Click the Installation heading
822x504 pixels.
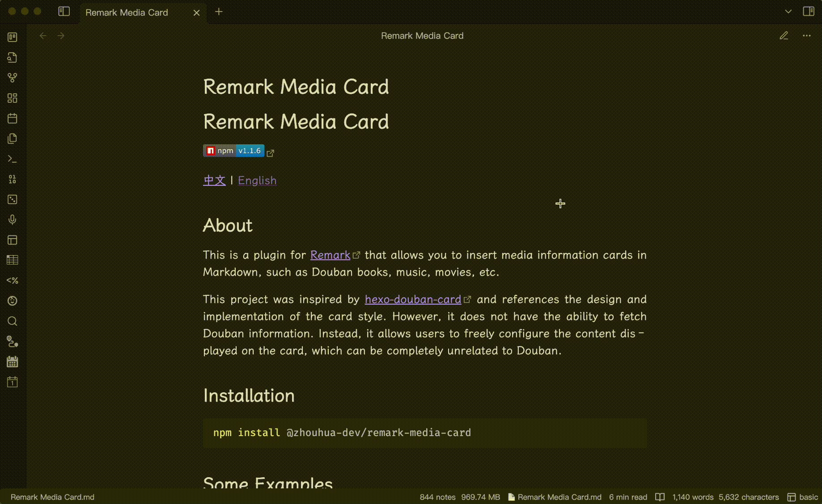tap(249, 396)
